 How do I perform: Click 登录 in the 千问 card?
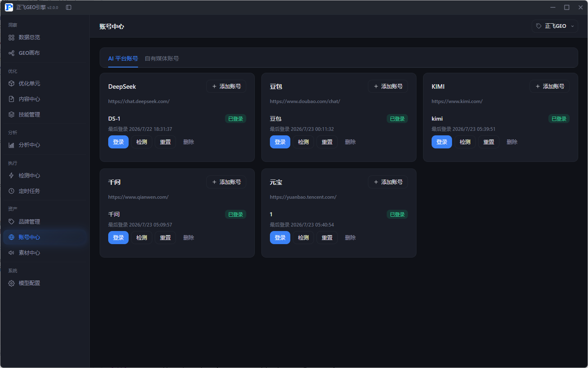[x=118, y=238]
